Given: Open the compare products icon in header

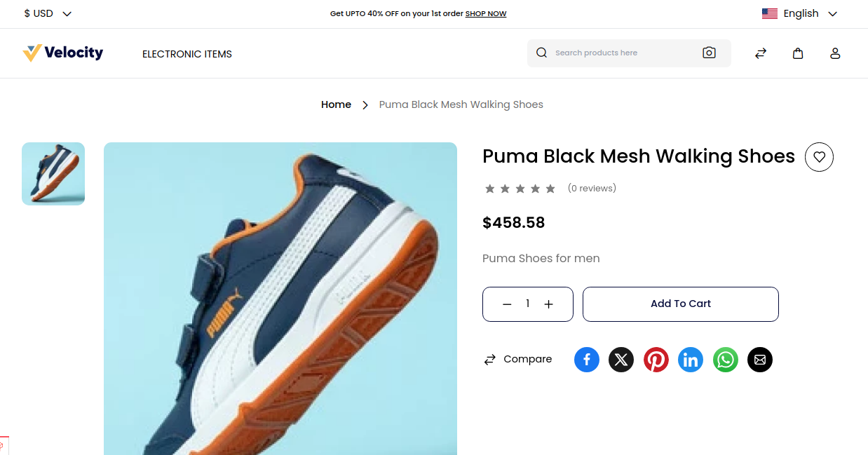Looking at the screenshot, I should tap(761, 53).
